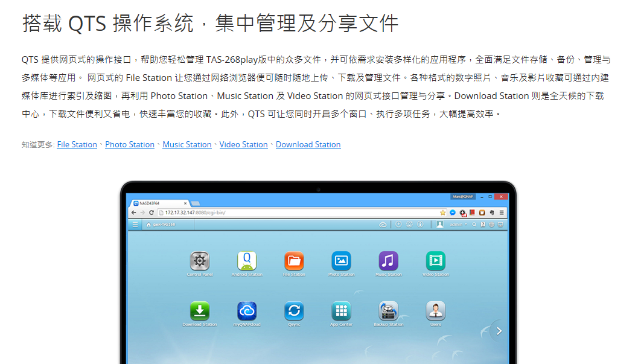Expand the admin account dropdown

(458, 225)
